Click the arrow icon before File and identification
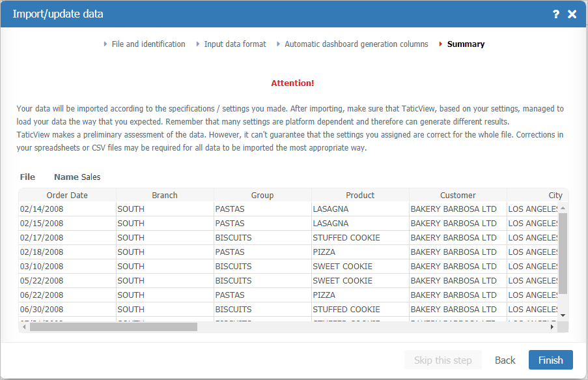The image size is (588, 380). (105, 44)
